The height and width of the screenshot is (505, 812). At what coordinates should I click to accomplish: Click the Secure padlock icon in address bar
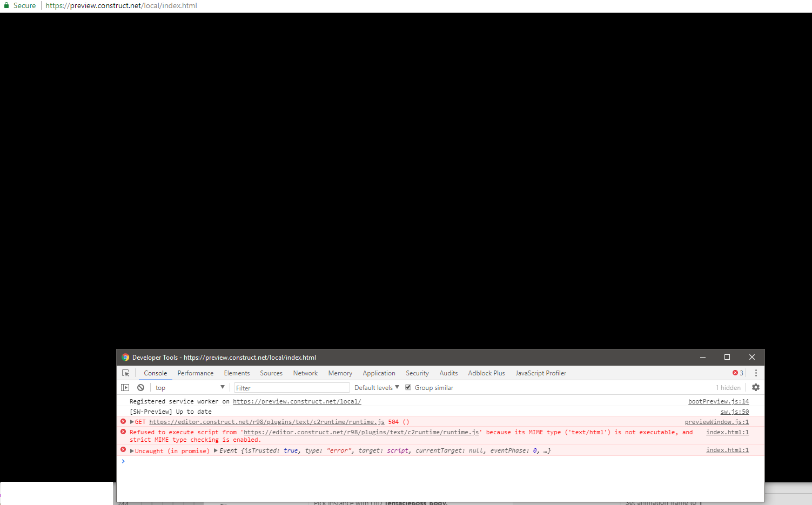[x=5, y=5]
